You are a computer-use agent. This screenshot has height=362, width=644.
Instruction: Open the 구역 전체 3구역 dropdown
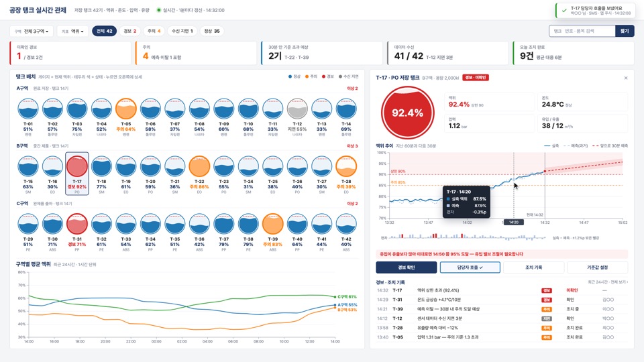[32, 32]
